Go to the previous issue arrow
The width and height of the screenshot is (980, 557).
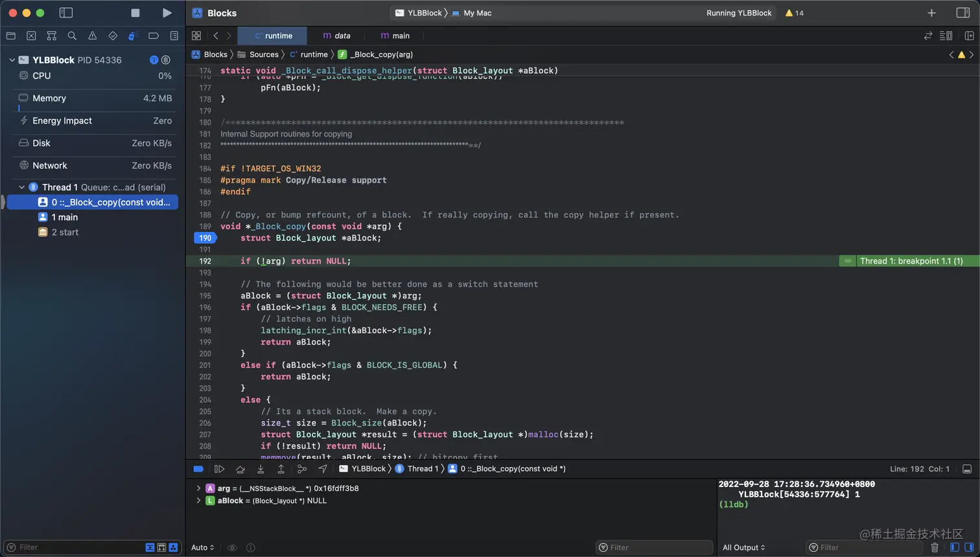click(x=951, y=55)
